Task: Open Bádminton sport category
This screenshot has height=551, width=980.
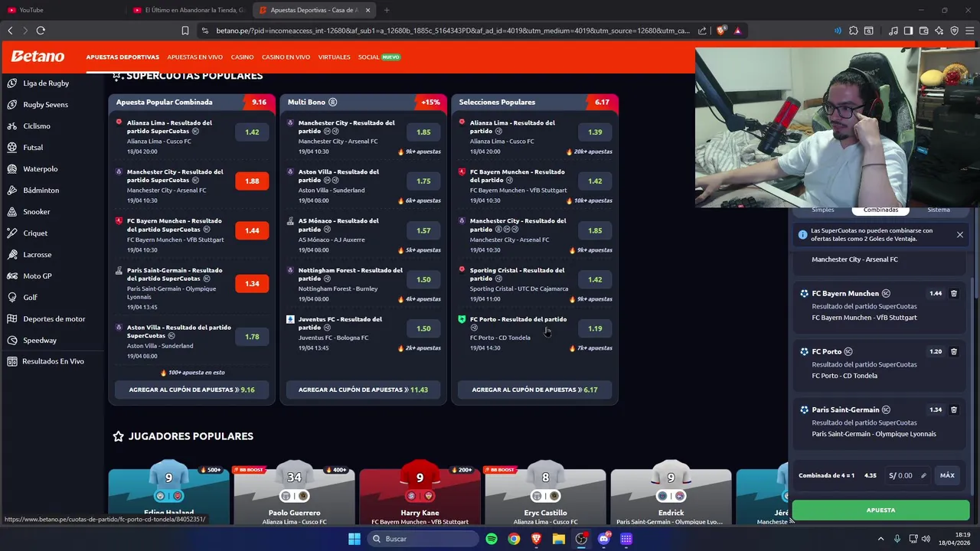Action: [41, 190]
